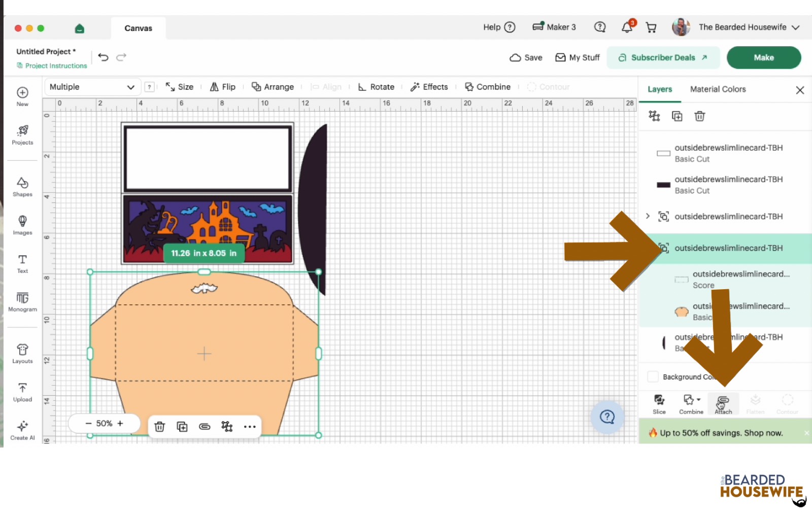The height and width of the screenshot is (516, 812).
Task: Open Maker 3 machine selector
Action: pyautogui.click(x=554, y=27)
